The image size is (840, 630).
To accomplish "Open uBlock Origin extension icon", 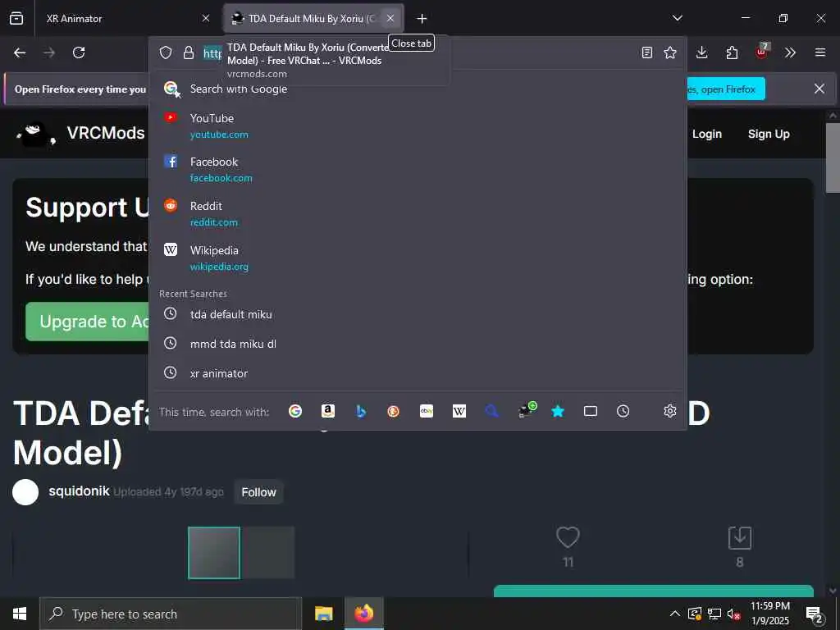I will 762,52.
